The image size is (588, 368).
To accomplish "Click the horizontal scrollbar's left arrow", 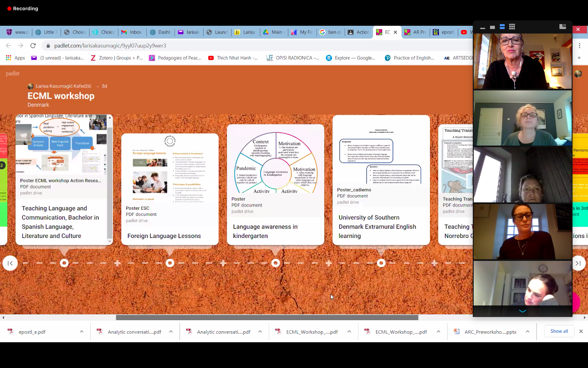I will pyautogui.click(x=3, y=317).
